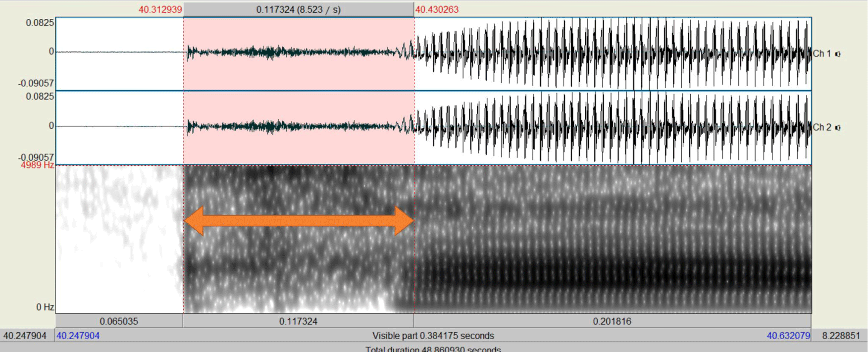Viewport: 868px width, 352px height.
Task: Click the Ch 1 channel label
Action: pyautogui.click(x=822, y=53)
